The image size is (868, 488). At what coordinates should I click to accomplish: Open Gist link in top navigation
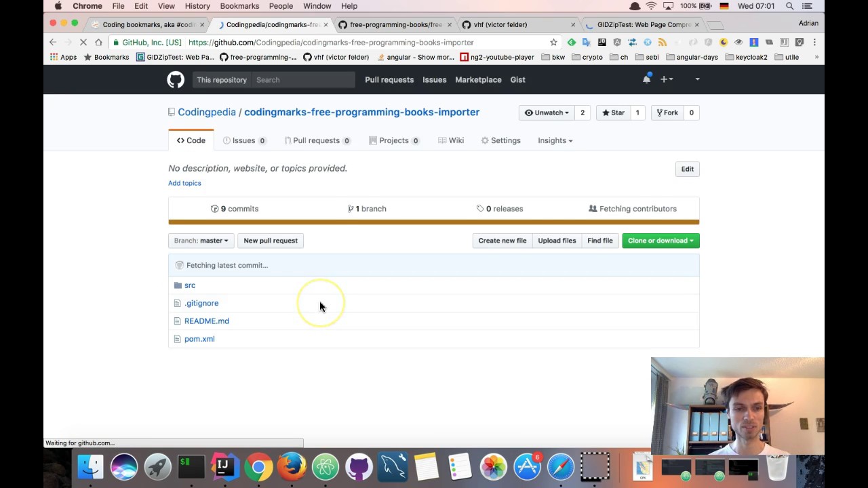(x=517, y=80)
